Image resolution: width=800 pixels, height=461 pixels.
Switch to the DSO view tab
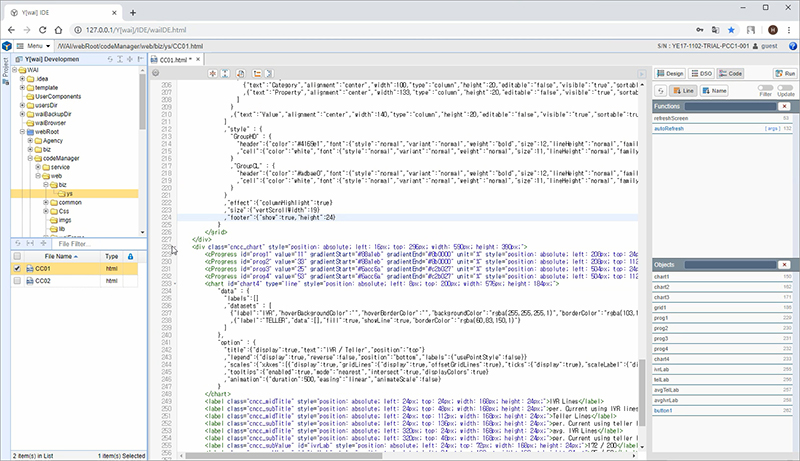[x=702, y=74]
